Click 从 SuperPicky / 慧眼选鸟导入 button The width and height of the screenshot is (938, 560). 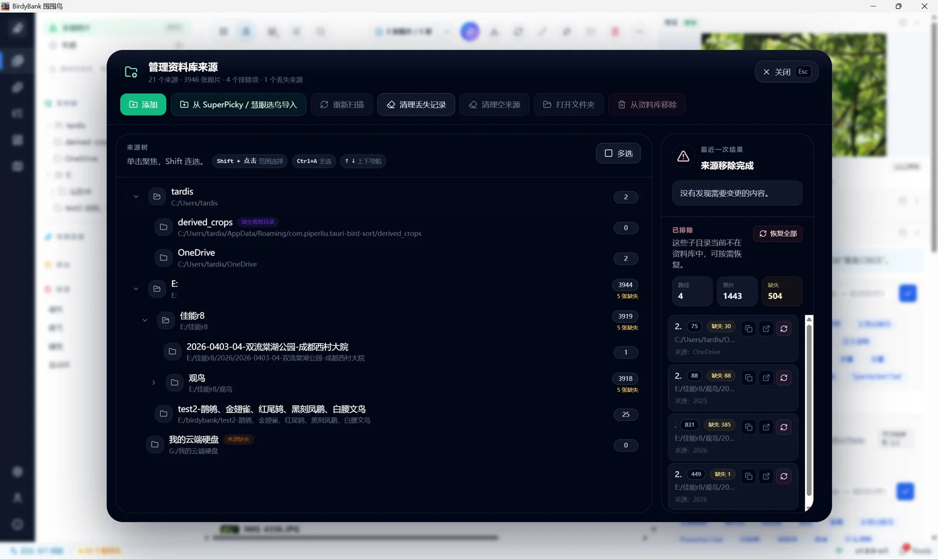tap(239, 104)
